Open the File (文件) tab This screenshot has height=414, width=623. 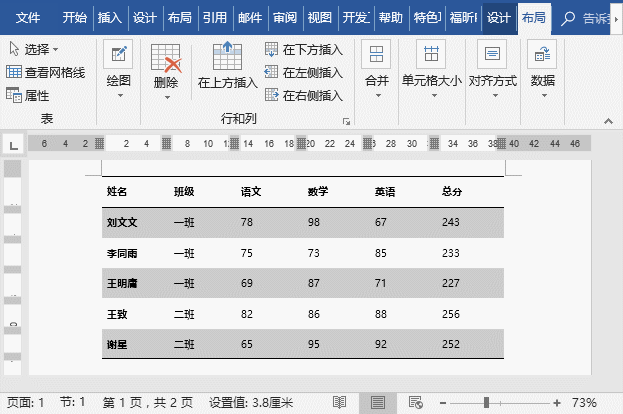pyautogui.click(x=28, y=18)
